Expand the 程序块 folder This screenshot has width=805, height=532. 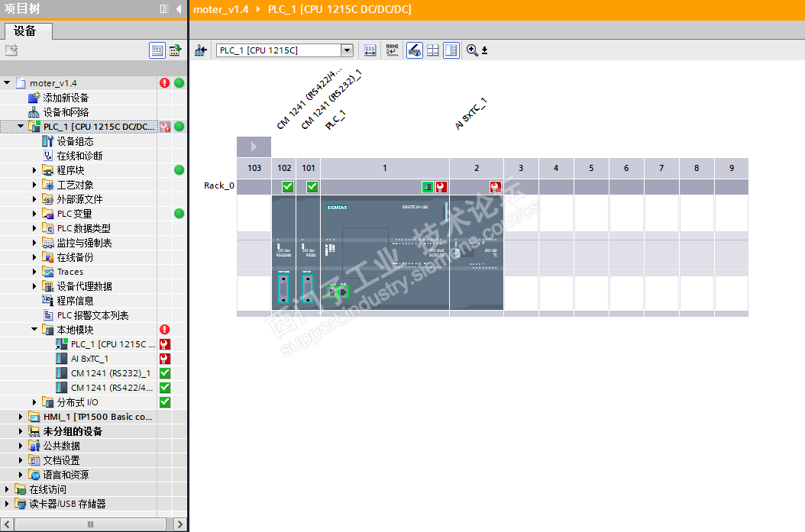pyautogui.click(x=34, y=169)
